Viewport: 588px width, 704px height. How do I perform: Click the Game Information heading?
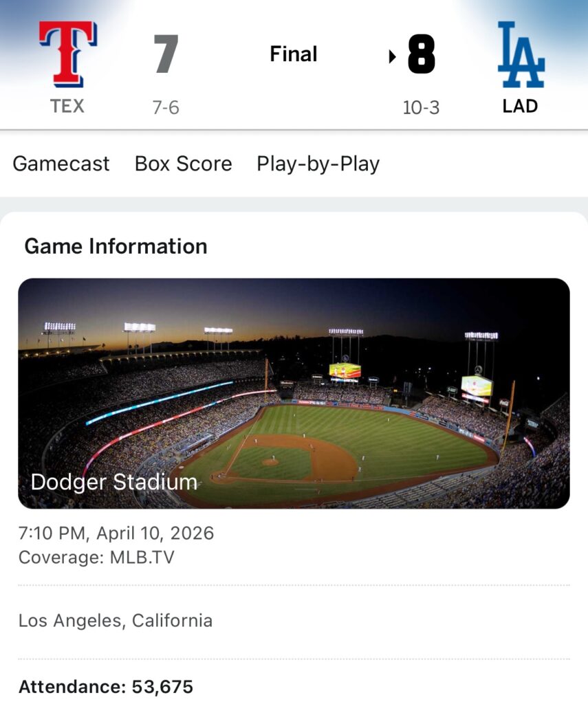(x=116, y=246)
